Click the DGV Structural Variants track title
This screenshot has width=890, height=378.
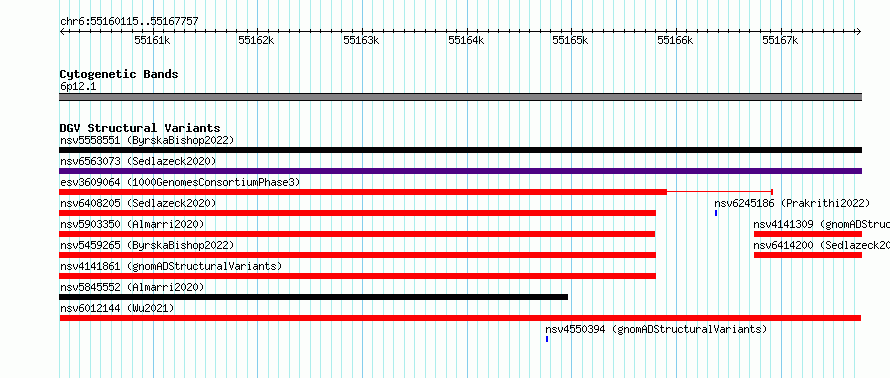[140, 128]
